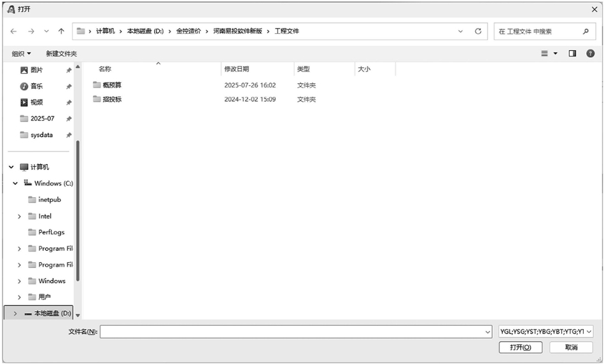Image resolution: width=604 pixels, height=364 pixels.
Task: Select the 招投标 folder
Action: pyautogui.click(x=111, y=99)
